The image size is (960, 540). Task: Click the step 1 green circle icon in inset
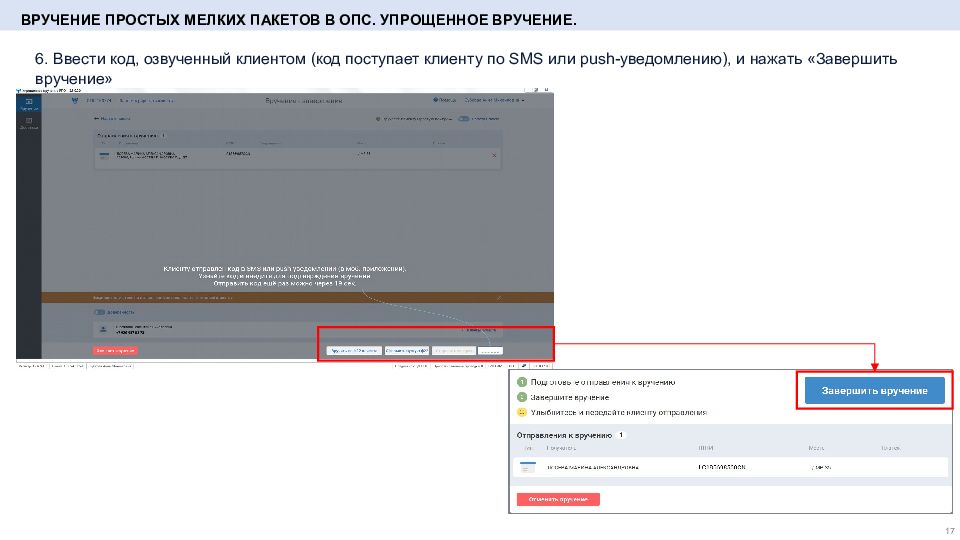pos(522,382)
